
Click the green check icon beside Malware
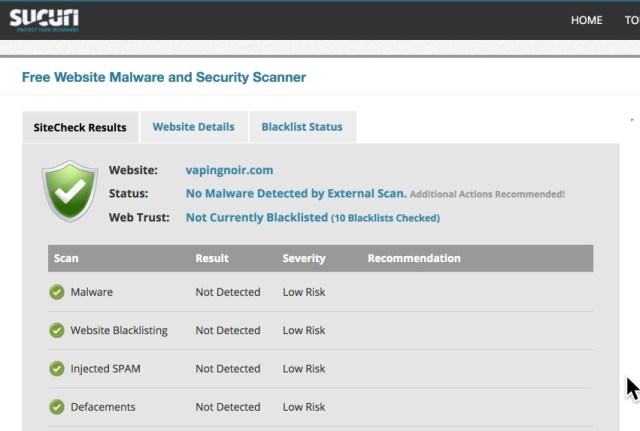click(x=57, y=292)
